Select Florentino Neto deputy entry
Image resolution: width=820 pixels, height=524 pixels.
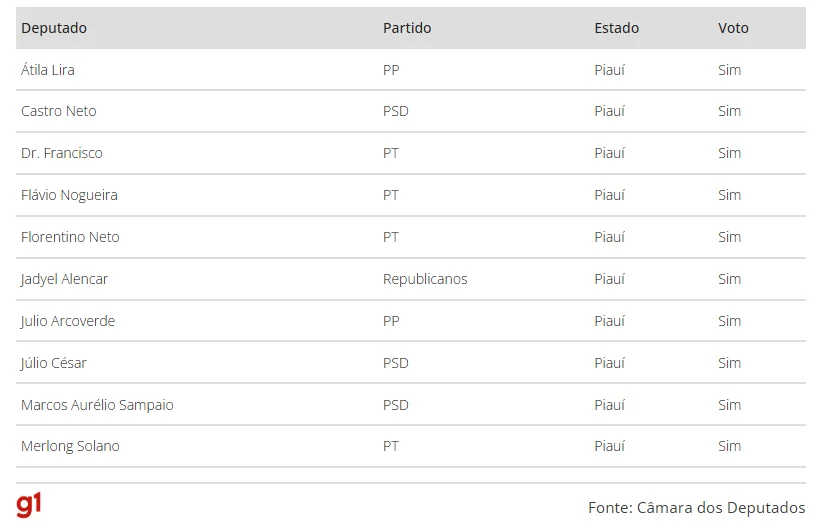click(x=70, y=237)
